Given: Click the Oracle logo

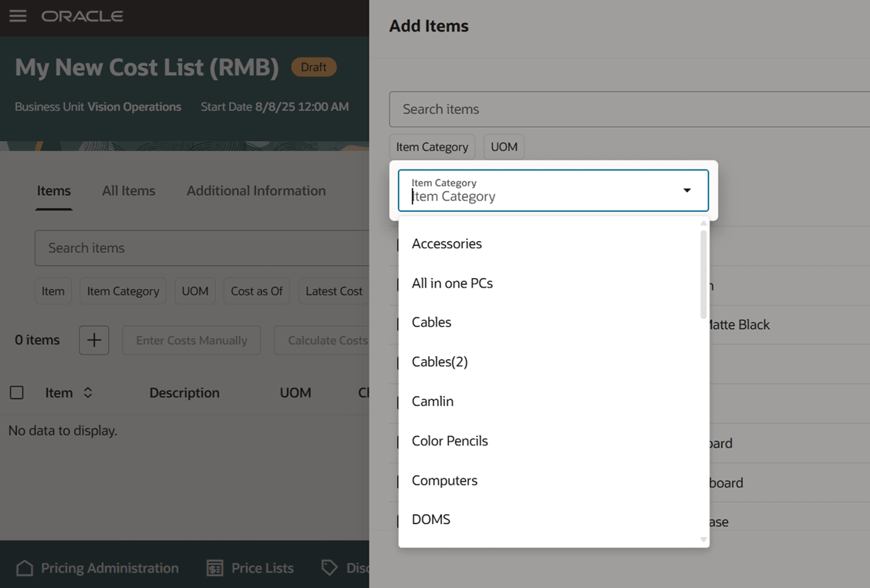Looking at the screenshot, I should [82, 15].
